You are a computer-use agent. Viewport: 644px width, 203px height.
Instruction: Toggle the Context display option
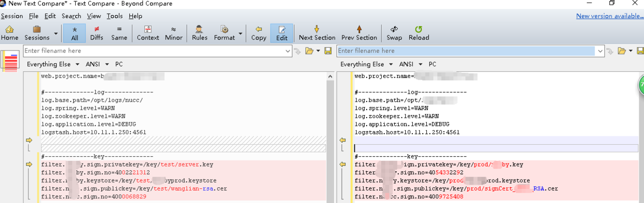tap(148, 33)
